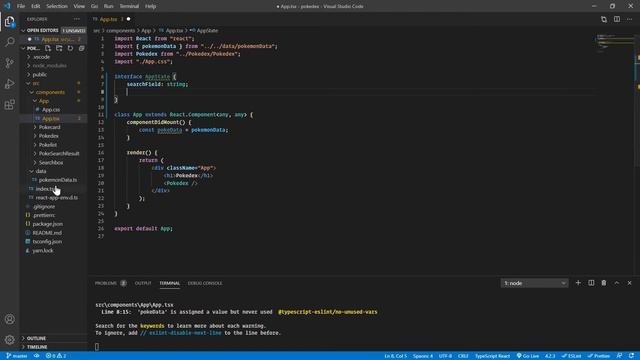Click the TypeScript React language mode
The height and width of the screenshot is (360, 640).
click(492, 356)
